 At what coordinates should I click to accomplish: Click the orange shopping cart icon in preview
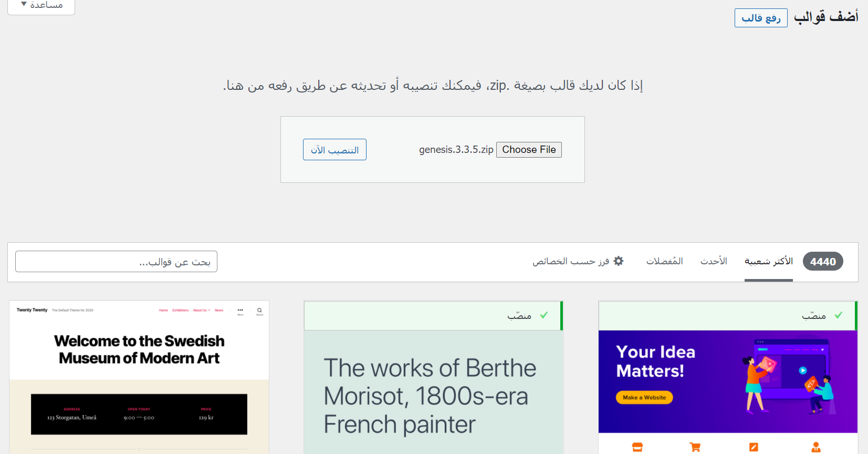point(695,447)
